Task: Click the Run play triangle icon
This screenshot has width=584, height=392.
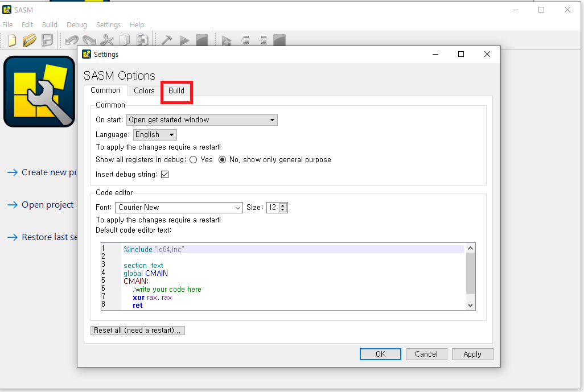Action: pos(184,40)
